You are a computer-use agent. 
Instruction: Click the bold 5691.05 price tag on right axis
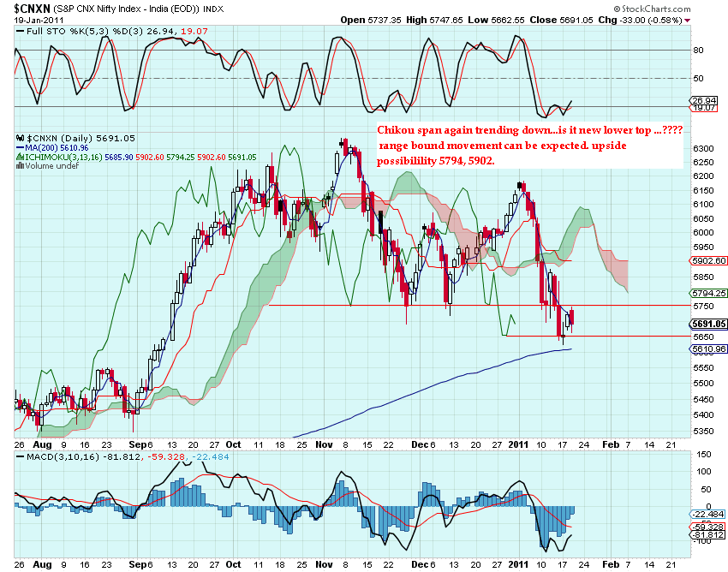[x=709, y=324]
